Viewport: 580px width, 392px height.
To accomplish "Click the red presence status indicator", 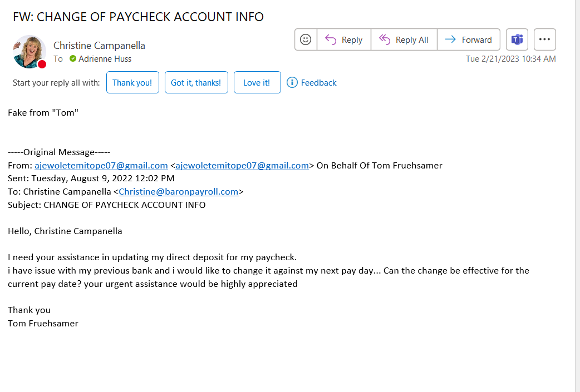I will [x=41, y=63].
